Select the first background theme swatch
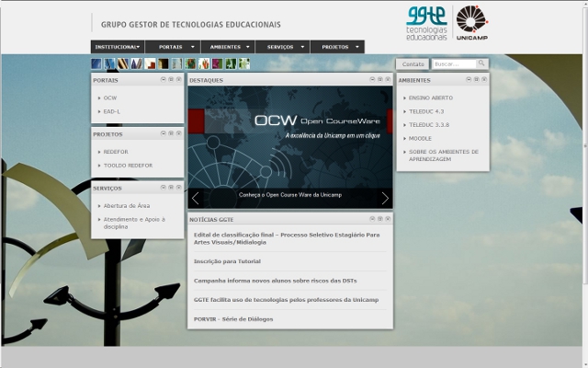 (x=96, y=64)
